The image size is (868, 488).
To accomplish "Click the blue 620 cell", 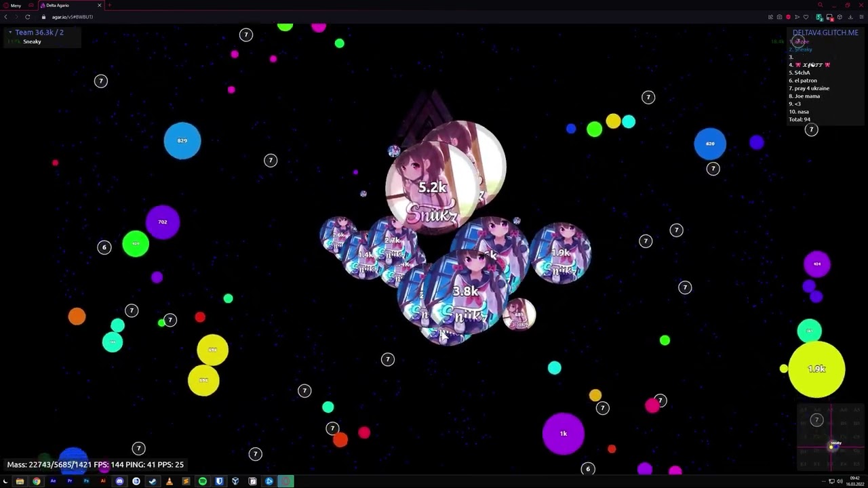I will click(x=710, y=144).
